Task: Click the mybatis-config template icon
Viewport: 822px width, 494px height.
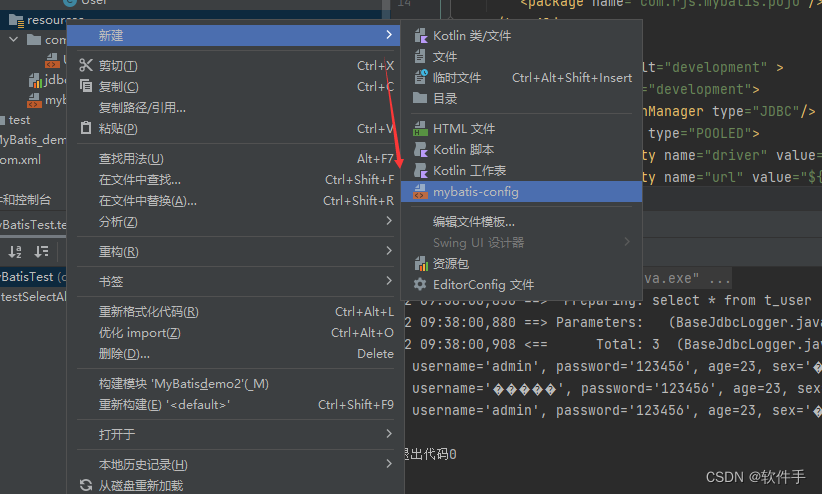Action: click(420, 191)
